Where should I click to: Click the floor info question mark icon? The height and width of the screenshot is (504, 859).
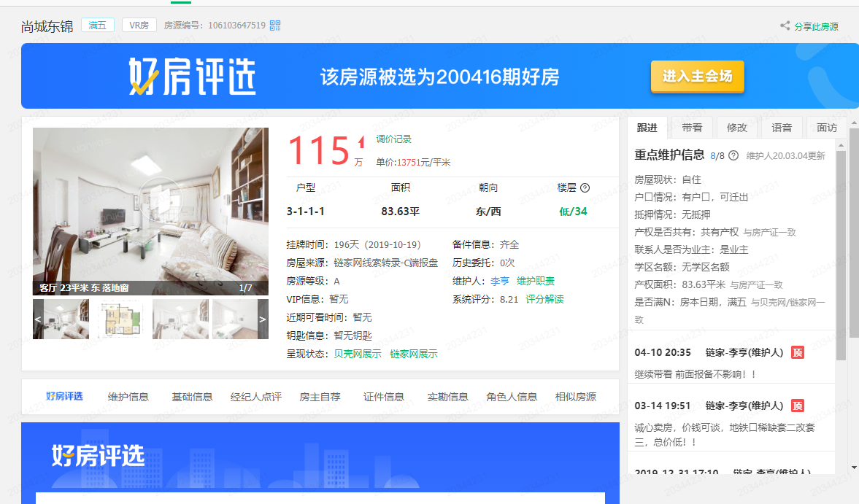click(585, 188)
